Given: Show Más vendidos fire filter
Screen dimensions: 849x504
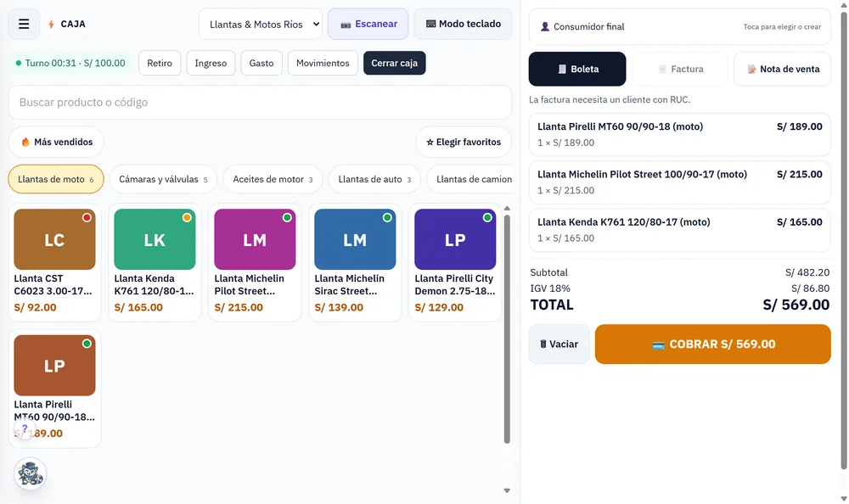Looking at the screenshot, I should (x=56, y=142).
